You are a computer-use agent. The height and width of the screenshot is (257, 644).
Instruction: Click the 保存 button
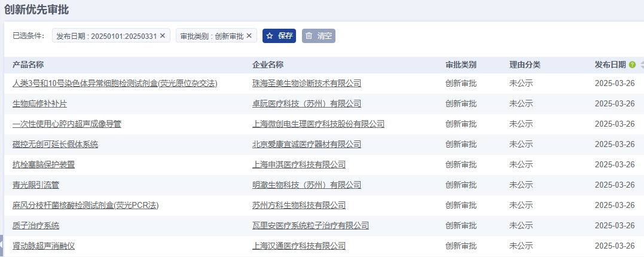coord(279,36)
